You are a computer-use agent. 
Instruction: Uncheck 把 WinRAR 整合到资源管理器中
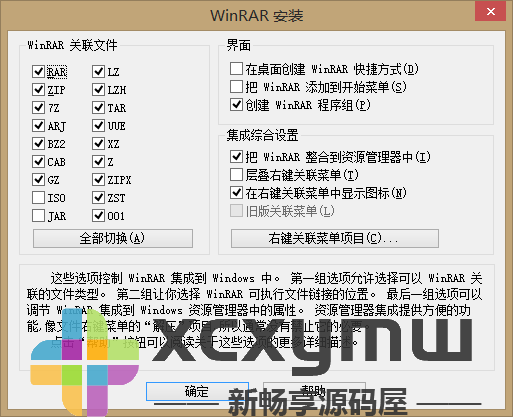(236, 156)
